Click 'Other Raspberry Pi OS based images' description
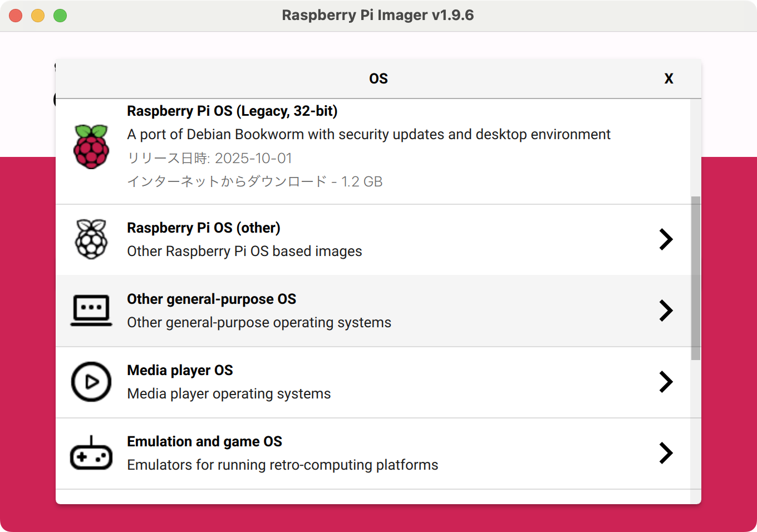Screen dimensions: 757x532 tap(244, 252)
